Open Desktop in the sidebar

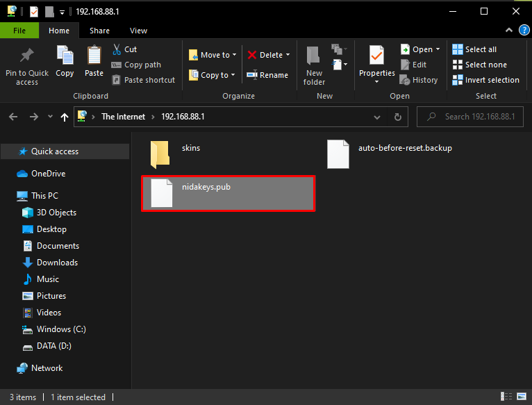tap(44, 229)
